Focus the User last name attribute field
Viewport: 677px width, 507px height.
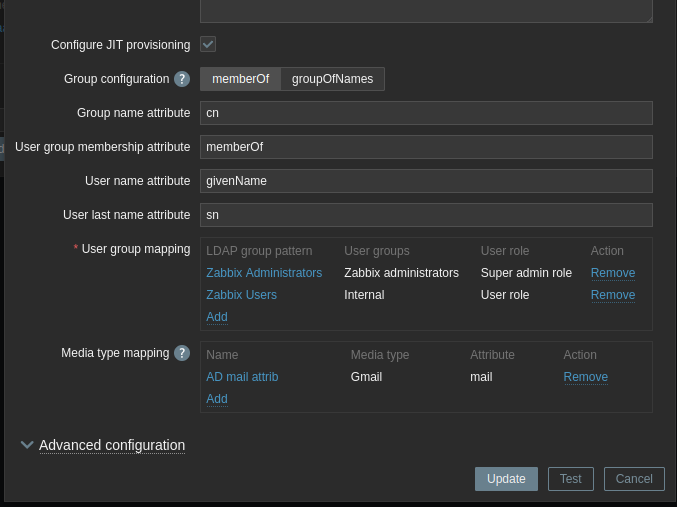click(426, 215)
